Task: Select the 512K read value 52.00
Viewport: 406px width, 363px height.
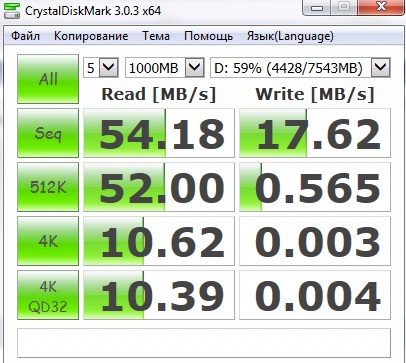Action: (159, 187)
